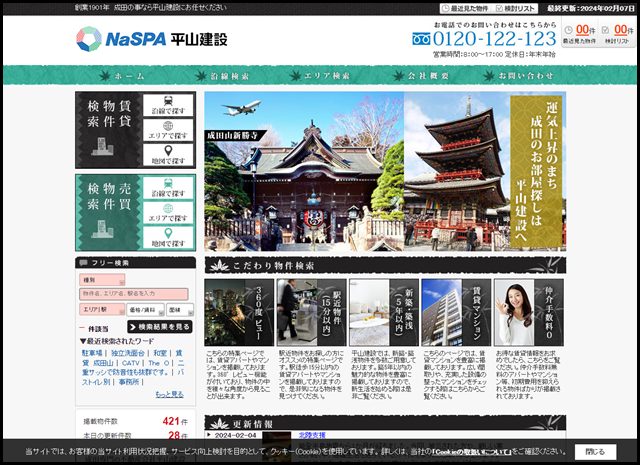Click the gold 運気上昇のまち banner
Image resolution: width=640 pixels, height=465 pixels.
536,172
